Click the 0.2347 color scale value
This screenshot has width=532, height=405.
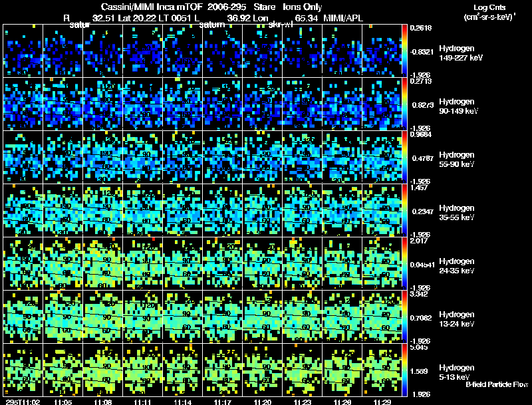point(422,211)
